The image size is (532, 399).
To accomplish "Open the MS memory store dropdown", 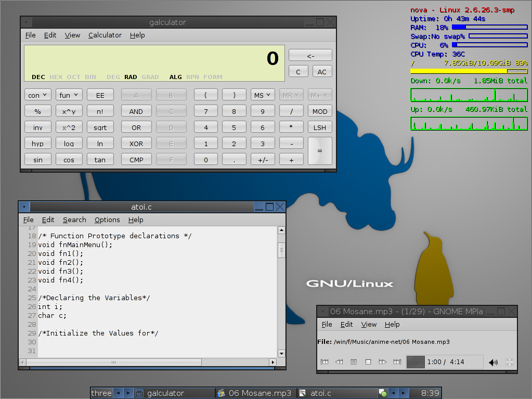I will (x=263, y=95).
